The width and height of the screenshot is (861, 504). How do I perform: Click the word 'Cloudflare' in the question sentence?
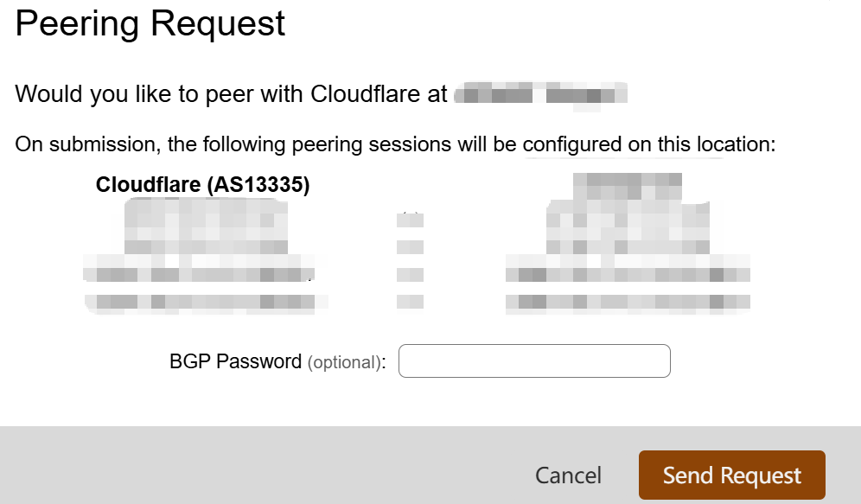coord(366,93)
